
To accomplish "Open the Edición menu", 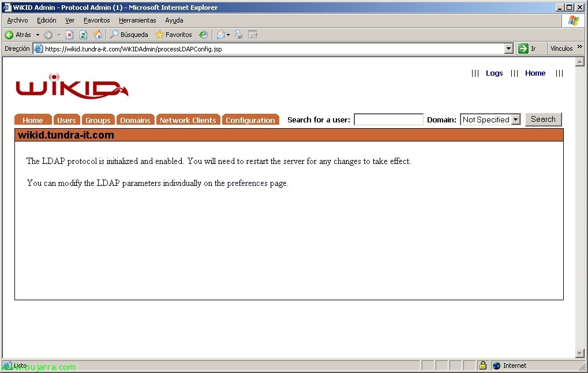I will point(47,20).
